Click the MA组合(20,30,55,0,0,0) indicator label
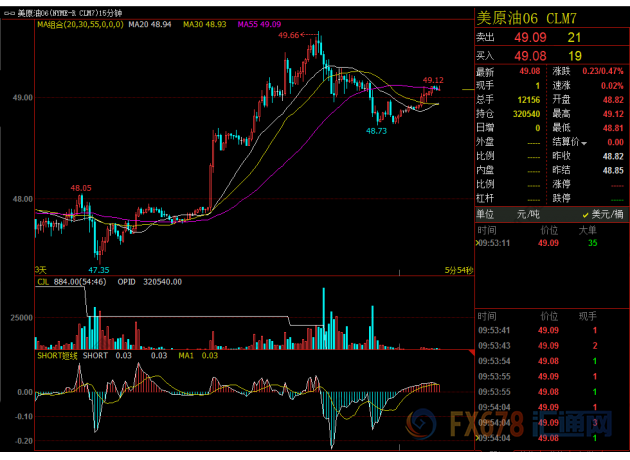The width and height of the screenshot is (630, 460). click(81, 22)
